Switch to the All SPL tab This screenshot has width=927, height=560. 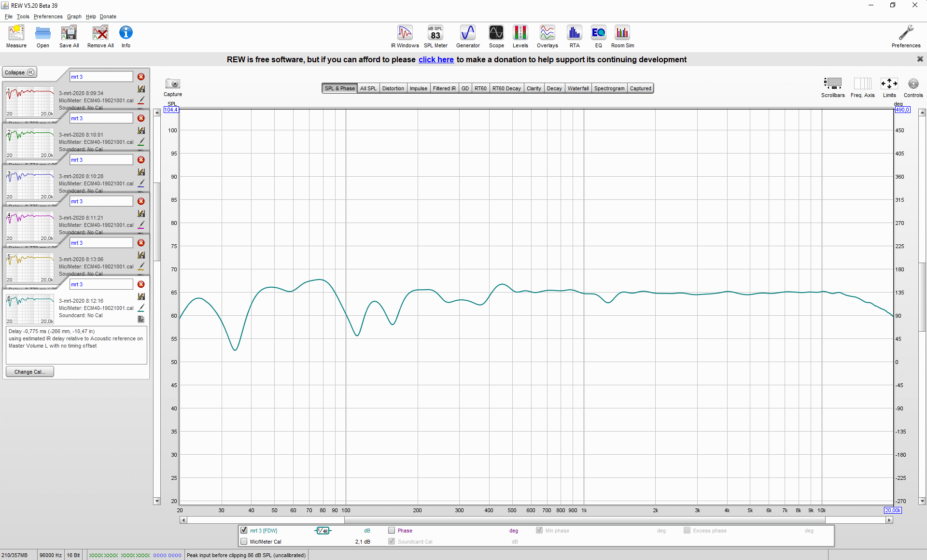[x=368, y=88]
